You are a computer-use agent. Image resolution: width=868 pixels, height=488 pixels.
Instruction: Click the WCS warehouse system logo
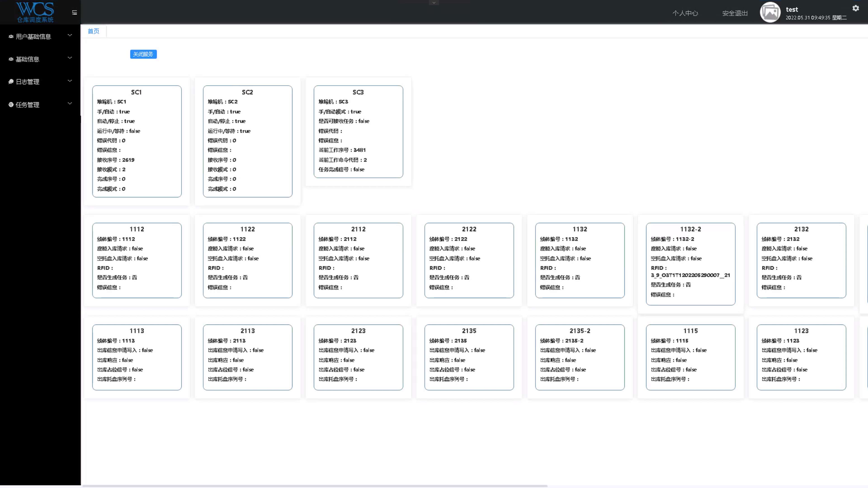tap(35, 12)
